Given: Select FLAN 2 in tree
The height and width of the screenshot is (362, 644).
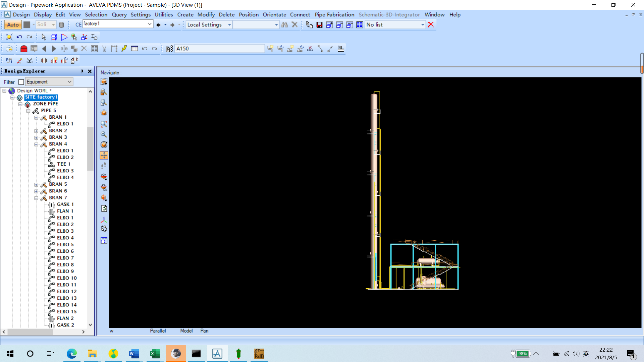Looking at the screenshot, I should click(65, 318).
